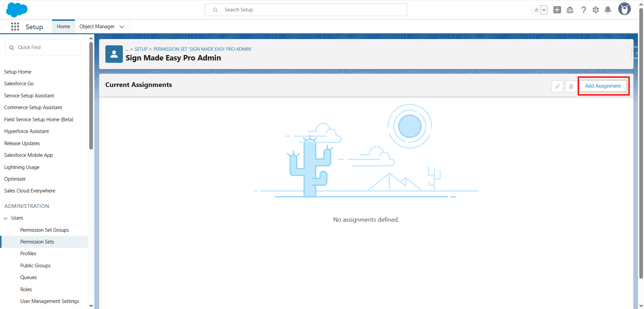
Task: Click the 'Setup' app name label
Action: pyautogui.click(x=34, y=27)
